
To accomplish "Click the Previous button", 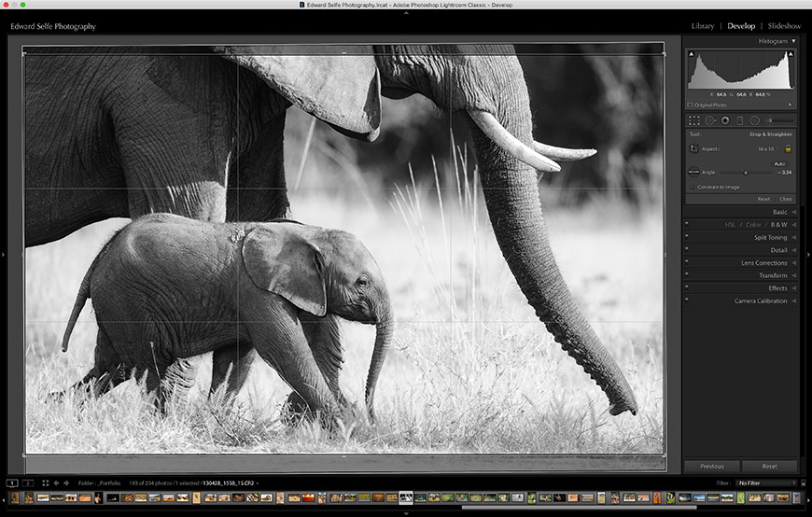I will click(712, 467).
